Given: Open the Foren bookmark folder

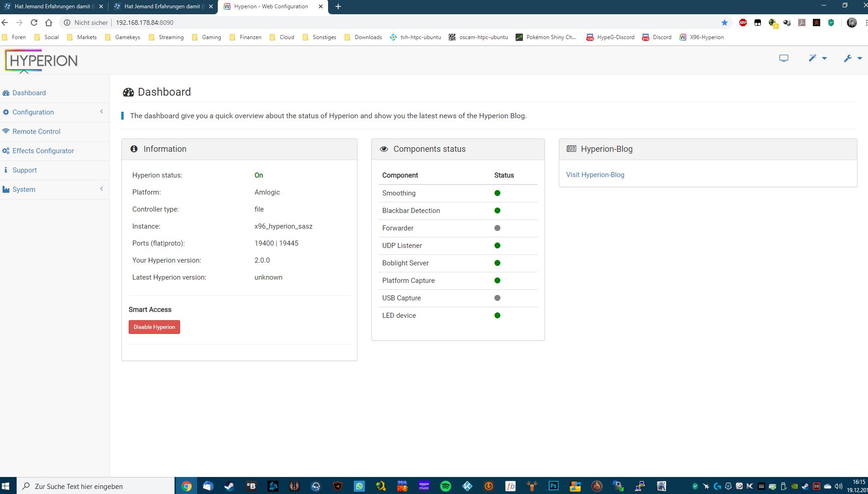Looking at the screenshot, I should pyautogui.click(x=14, y=37).
